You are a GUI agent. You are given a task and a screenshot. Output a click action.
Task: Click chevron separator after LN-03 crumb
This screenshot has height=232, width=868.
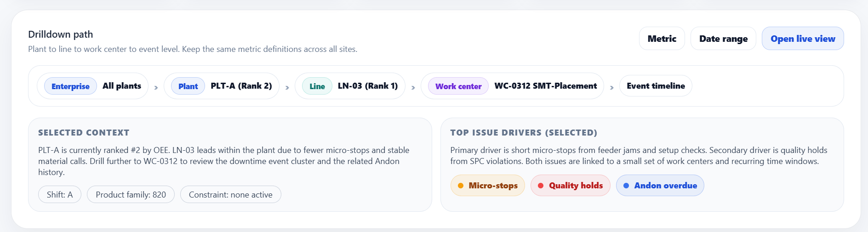pyautogui.click(x=413, y=87)
